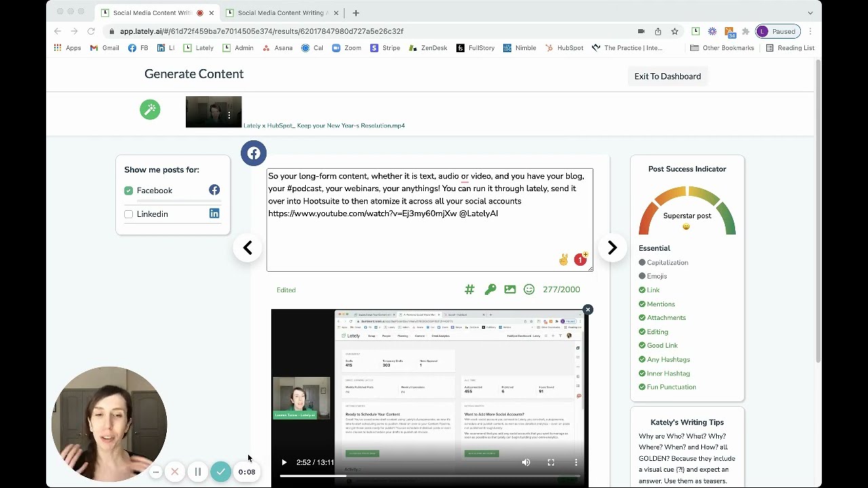This screenshot has width=868, height=488.
Task: Open recording options three-dot menu
Action: (x=155, y=472)
